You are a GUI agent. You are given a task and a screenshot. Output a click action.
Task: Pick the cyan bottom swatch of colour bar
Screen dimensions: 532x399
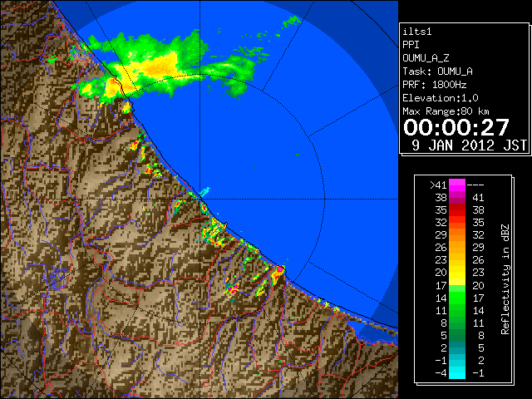(x=457, y=373)
